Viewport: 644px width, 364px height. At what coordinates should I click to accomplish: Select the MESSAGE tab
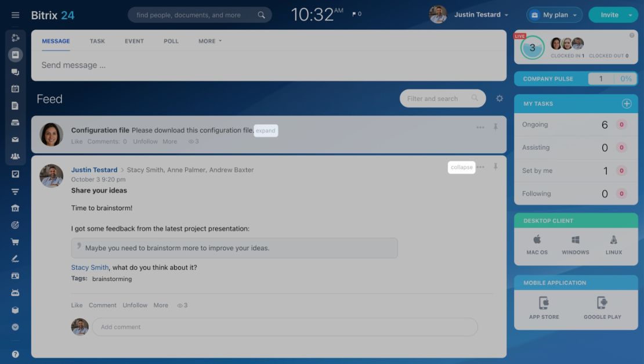(x=56, y=41)
